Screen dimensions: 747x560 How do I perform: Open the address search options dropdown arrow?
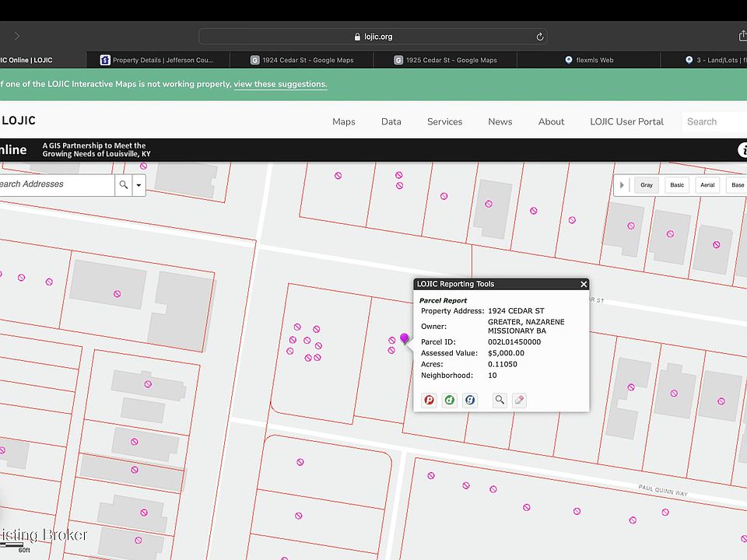click(x=139, y=185)
